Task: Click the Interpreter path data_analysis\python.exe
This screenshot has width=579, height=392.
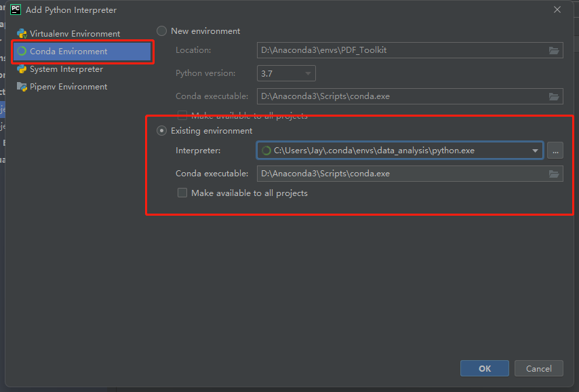Action: [x=374, y=151]
